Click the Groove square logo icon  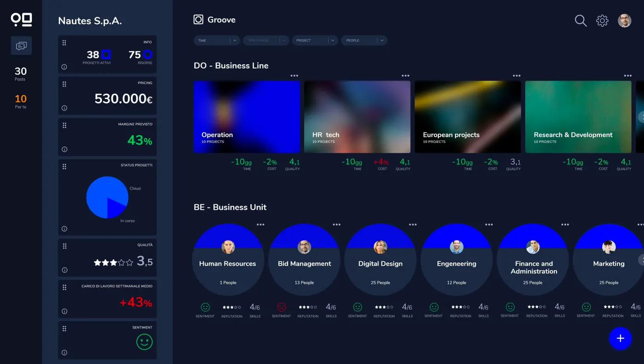click(x=198, y=19)
